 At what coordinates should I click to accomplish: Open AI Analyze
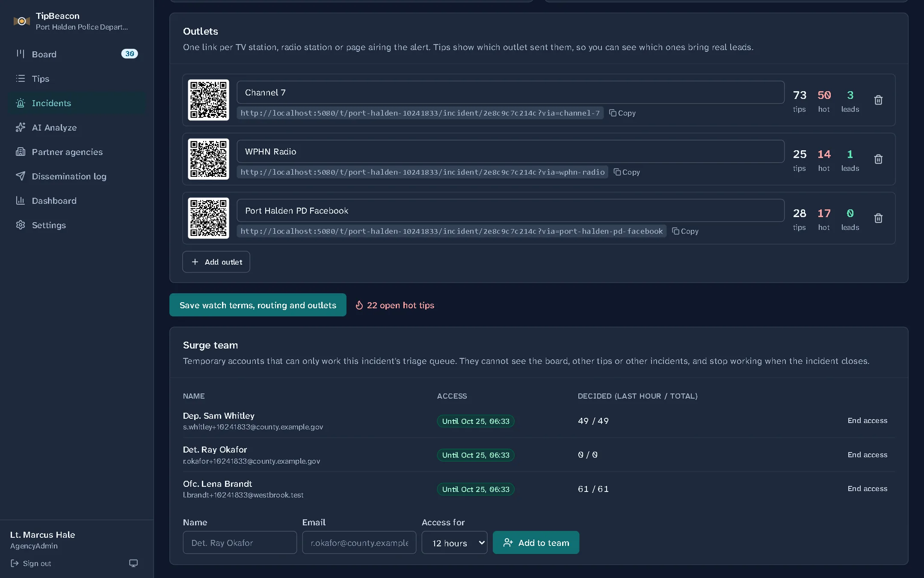[x=77, y=127]
